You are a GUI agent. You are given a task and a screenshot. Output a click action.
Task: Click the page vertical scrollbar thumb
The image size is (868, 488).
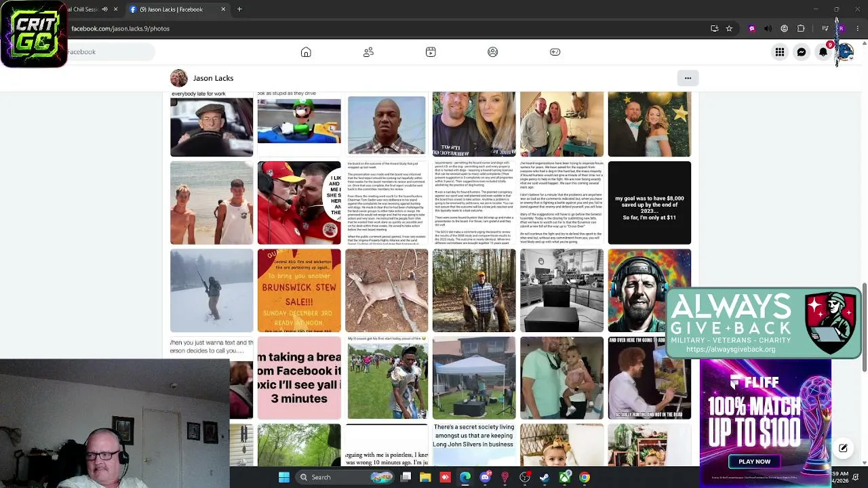coord(865,328)
